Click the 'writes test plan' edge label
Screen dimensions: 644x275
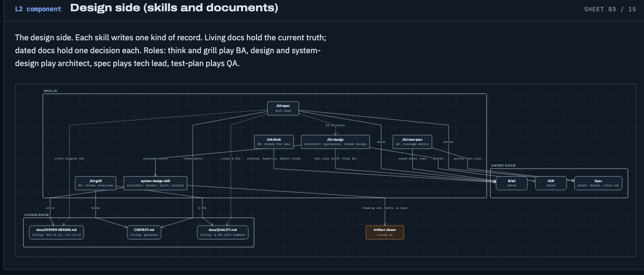(x=467, y=158)
